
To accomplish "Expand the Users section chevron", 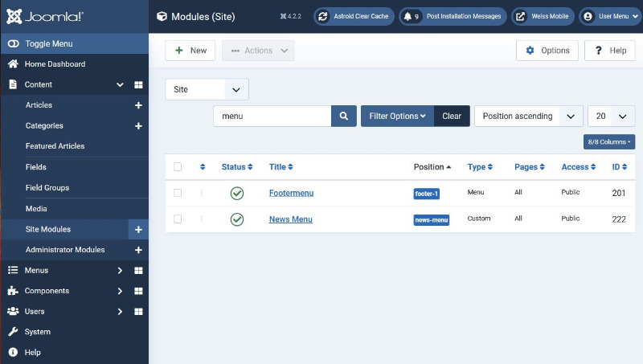I will [x=120, y=312].
